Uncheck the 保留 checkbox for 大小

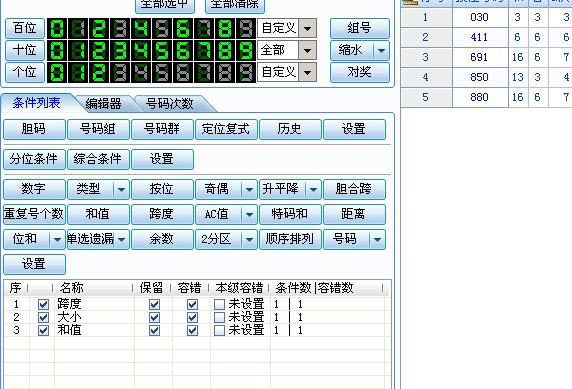click(154, 317)
